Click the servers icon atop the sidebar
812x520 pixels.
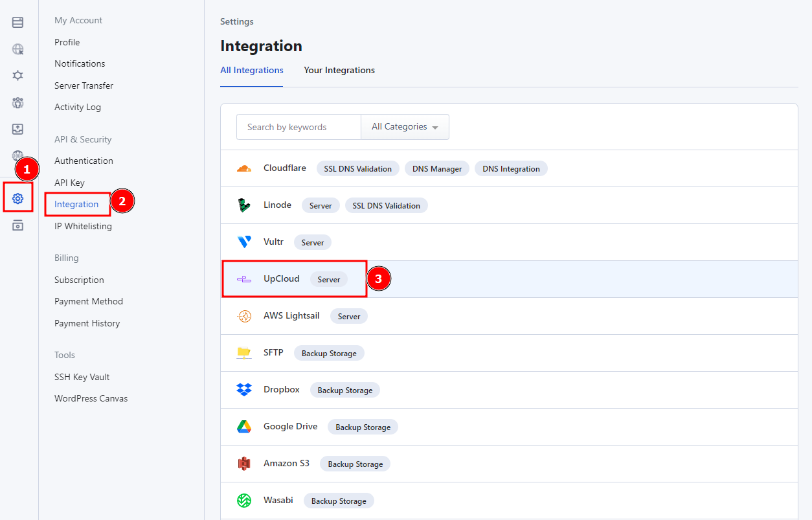point(18,23)
